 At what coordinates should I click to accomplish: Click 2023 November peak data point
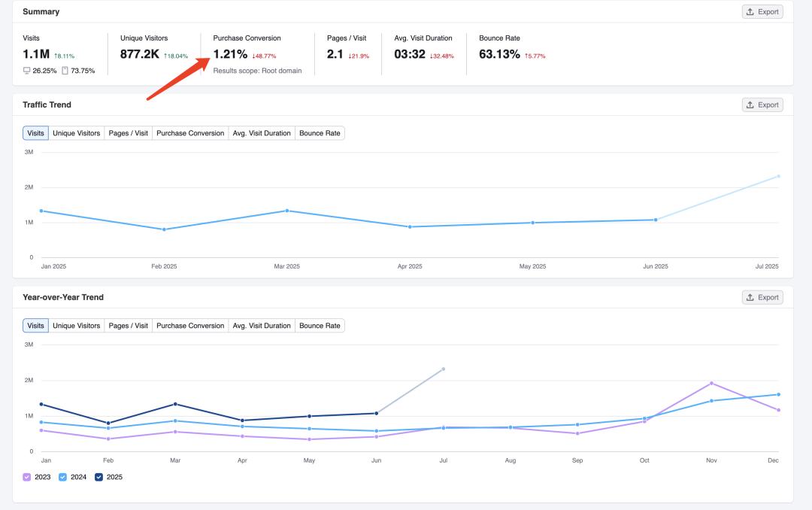(x=711, y=384)
